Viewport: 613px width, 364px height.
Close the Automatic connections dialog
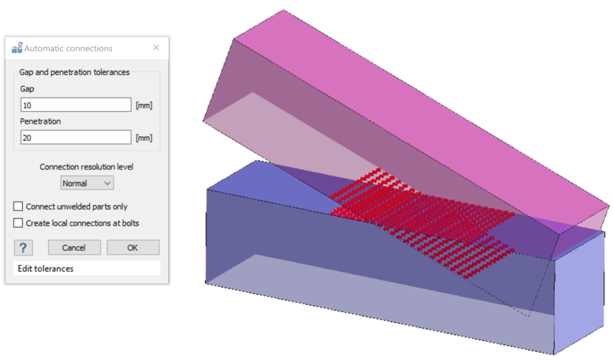coord(156,48)
